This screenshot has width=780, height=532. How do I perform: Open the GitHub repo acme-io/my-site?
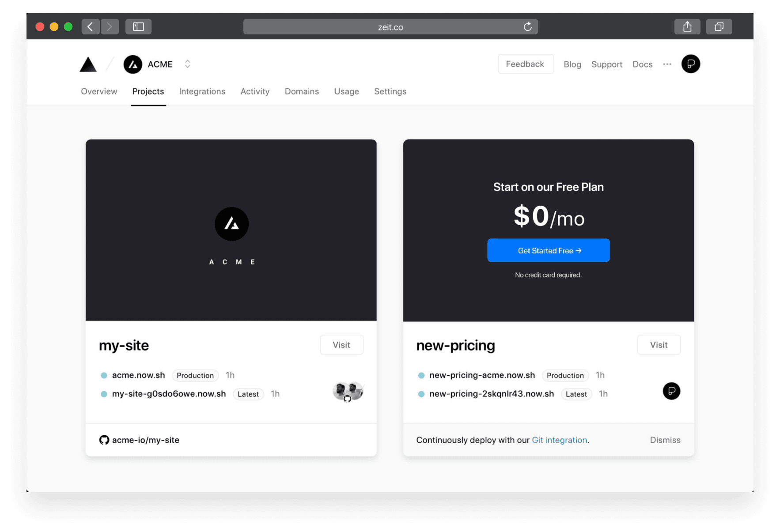(146, 440)
